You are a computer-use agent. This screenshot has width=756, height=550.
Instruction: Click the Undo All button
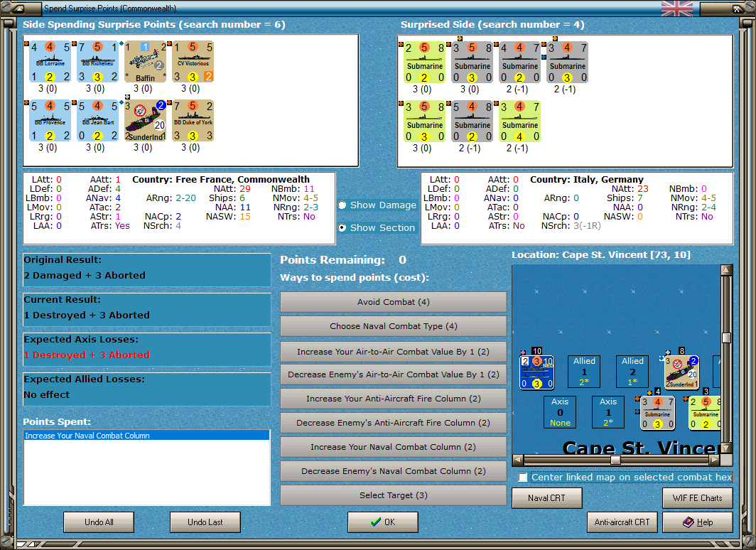pyautogui.click(x=99, y=522)
